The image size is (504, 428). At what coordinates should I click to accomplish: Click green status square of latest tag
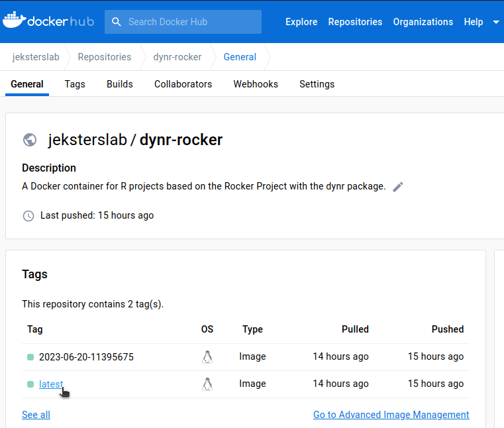coord(30,384)
